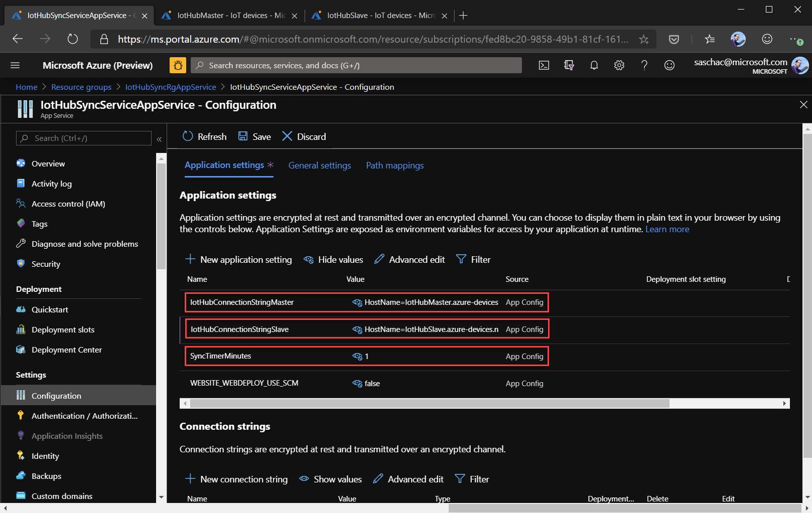The width and height of the screenshot is (812, 513).
Task: Open Application Insights in sidebar
Action: coord(67,436)
